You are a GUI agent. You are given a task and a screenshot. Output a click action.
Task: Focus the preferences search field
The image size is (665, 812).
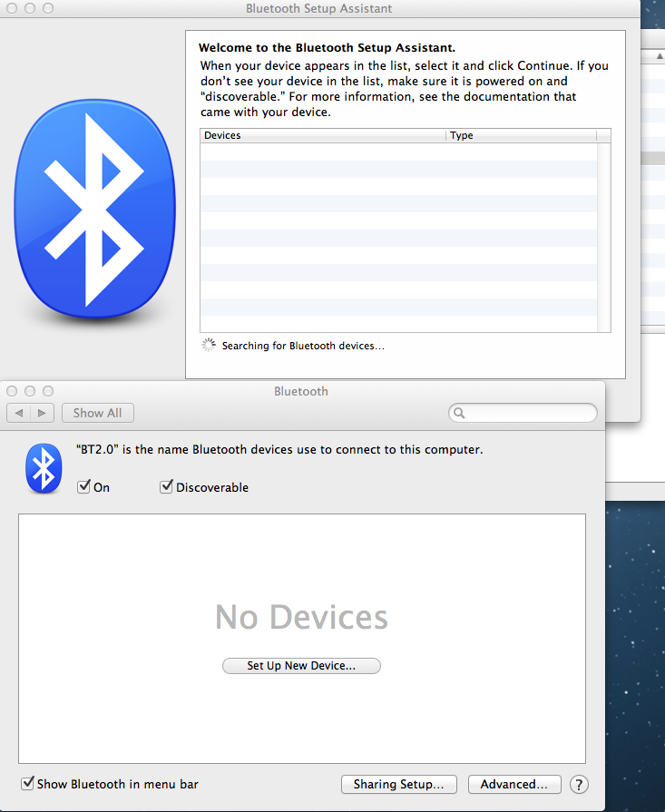click(x=523, y=413)
